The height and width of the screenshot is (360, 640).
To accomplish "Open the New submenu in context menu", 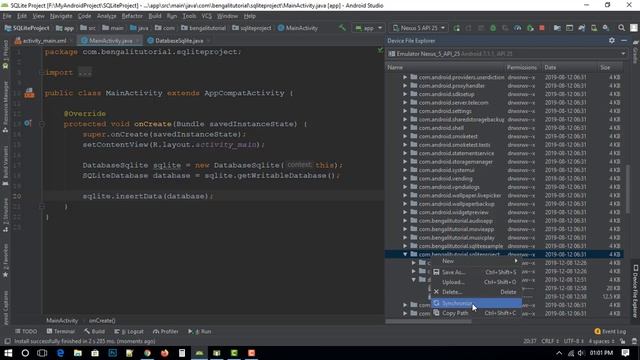I will coord(476,261).
